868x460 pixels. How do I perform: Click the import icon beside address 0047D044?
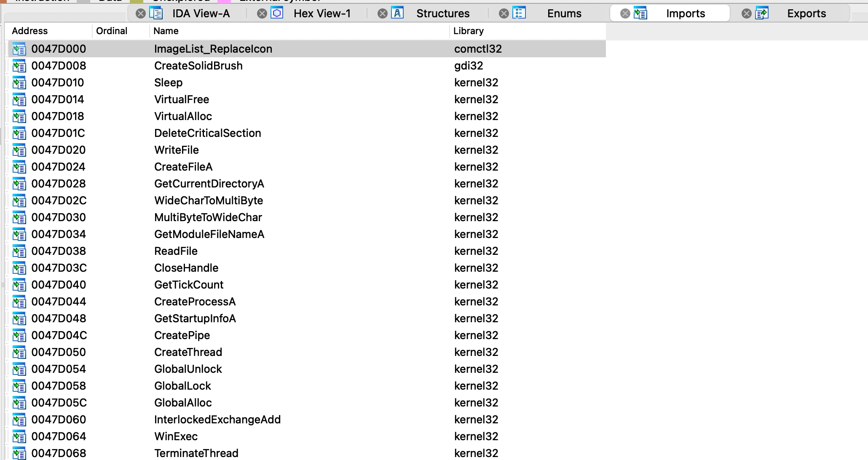(x=19, y=302)
